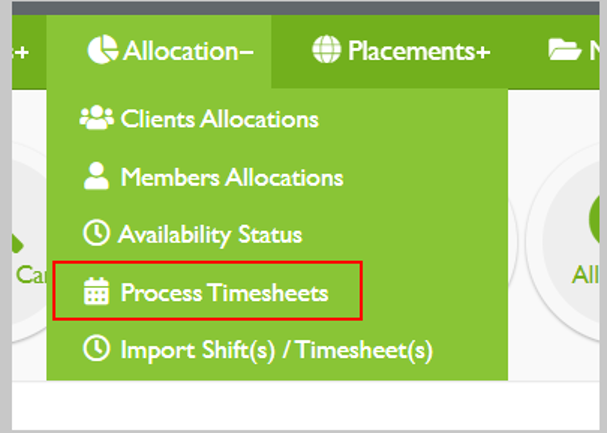
Task: Click the person icon for Members Allocations
Action: tap(96, 177)
